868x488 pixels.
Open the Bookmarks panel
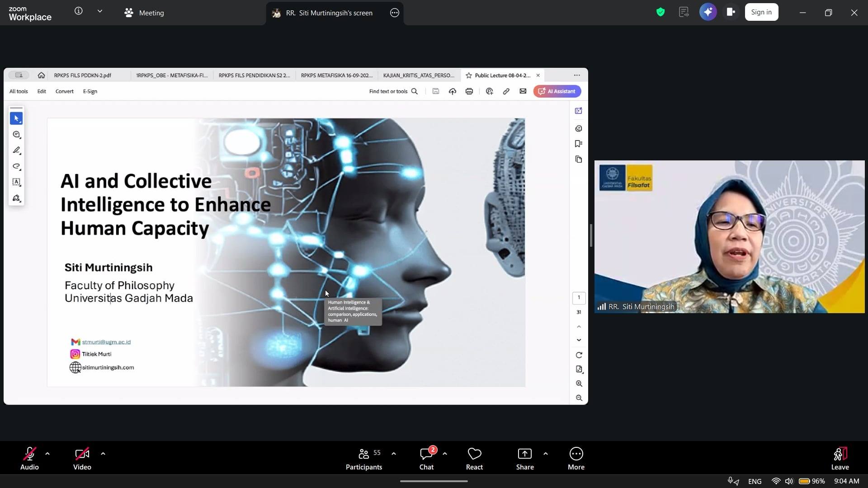[579, 144]
